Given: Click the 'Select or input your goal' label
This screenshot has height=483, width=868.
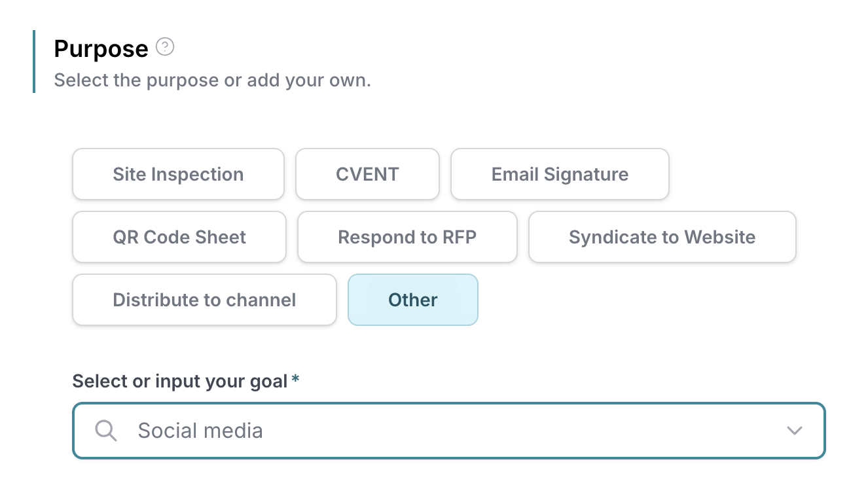Looking at the screenshot, I should pos(180,381).
